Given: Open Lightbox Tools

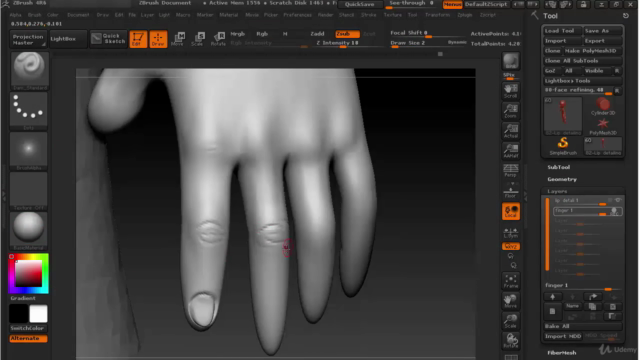Looking at the screenshot, I should (x=582, y=81).
